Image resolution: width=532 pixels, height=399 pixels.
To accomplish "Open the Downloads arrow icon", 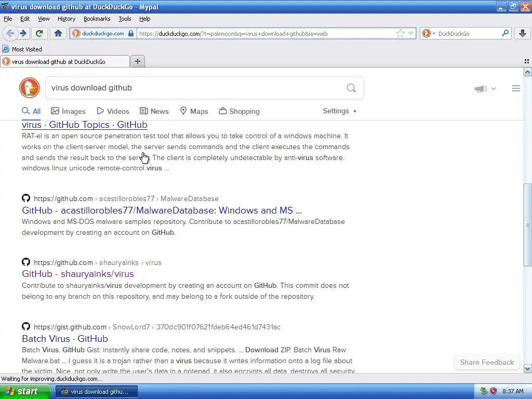I will pos(523,33).
